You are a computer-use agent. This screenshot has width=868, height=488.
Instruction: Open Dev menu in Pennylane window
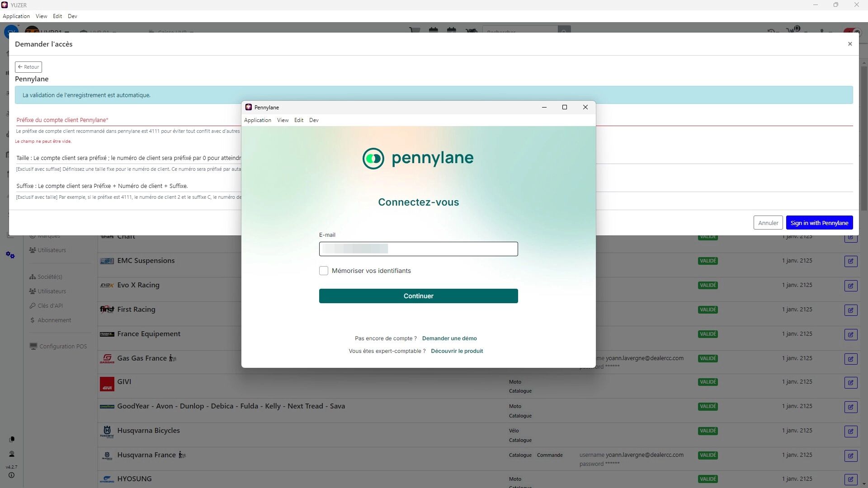[x=314, y=120]
